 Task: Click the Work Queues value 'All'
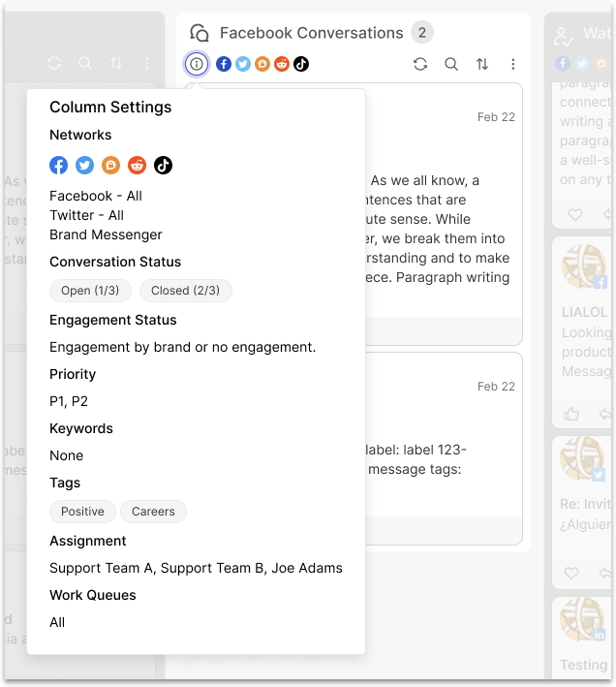click(x=57, y=622)
